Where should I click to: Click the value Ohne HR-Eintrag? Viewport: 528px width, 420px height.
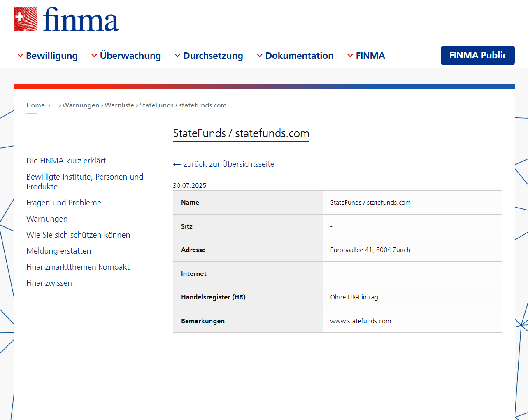[354, 297]
